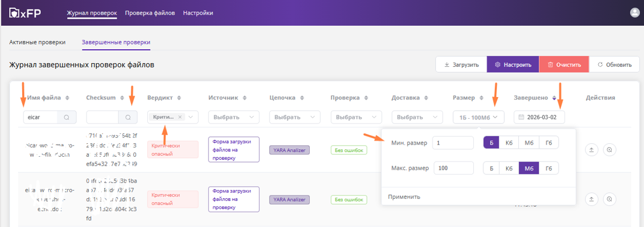Image resolution: width=644 pixels, height=227 pixels.
Task: Open the 2026-03-02 date picker
Action: [x=539, y=117]
